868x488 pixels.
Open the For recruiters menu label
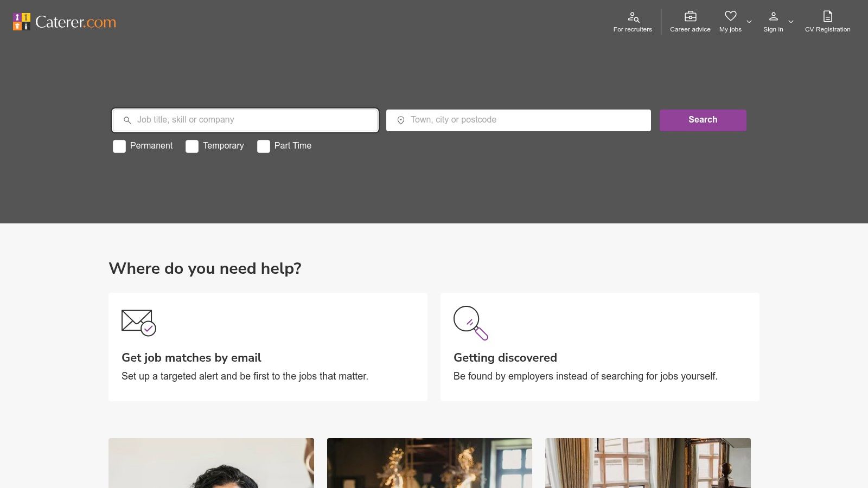tap(633, 29)
